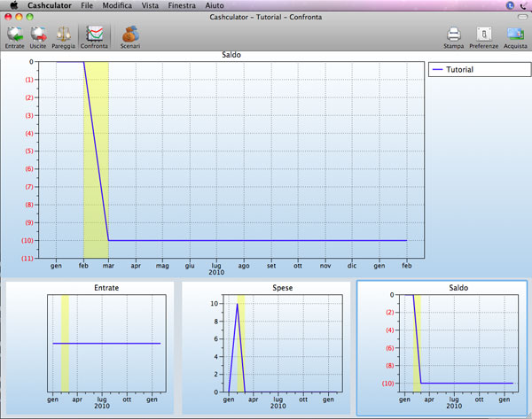Screen dimensions: 532x419
Task: Click the Tutorial legend entry
Action: (458, 69)
